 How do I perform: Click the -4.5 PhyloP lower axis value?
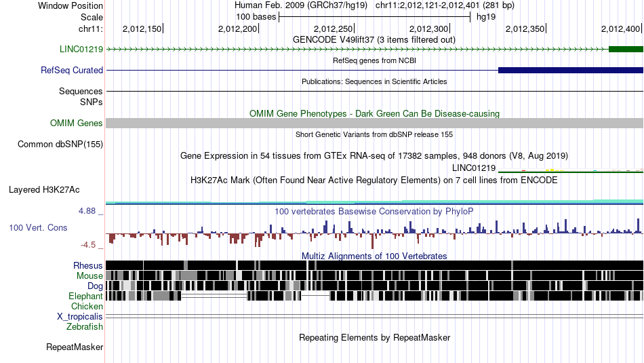click(88, 245)
